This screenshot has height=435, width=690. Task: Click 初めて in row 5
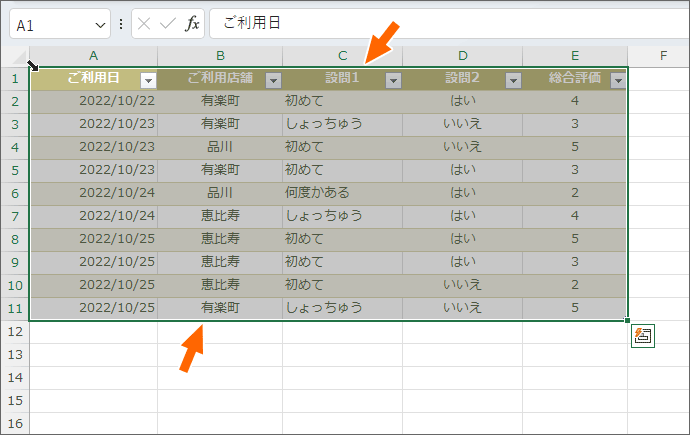342,170
